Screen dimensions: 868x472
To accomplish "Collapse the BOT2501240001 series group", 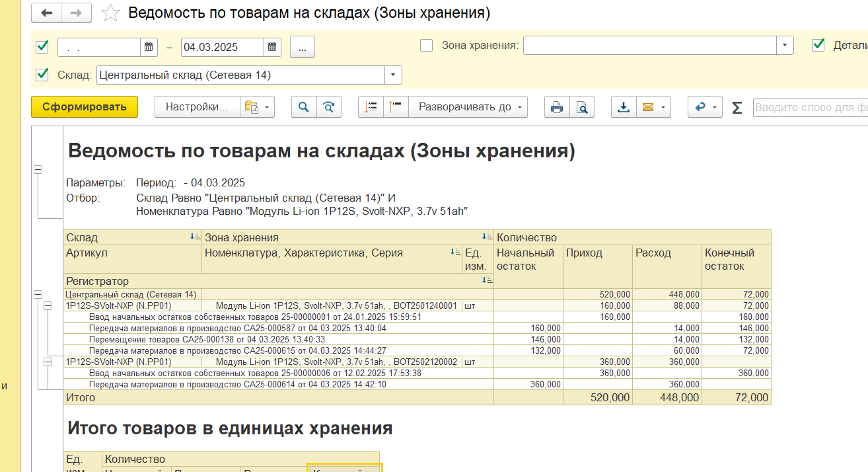I will click(x=48, y=305).
